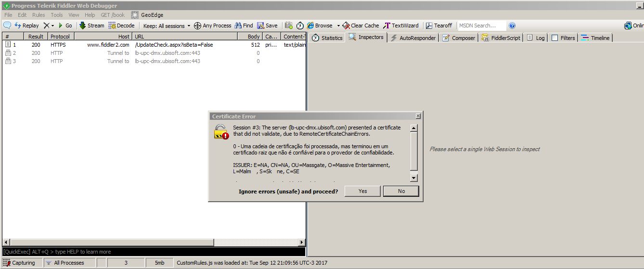Viewport: 644px width, 269px height.
Task: Expand the Browse dropdown arrow
Action: point(338,26)
